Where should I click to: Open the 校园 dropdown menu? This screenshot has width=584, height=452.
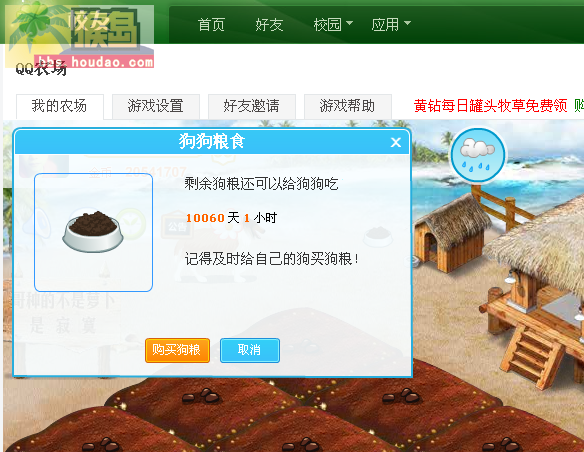[333, 25]
